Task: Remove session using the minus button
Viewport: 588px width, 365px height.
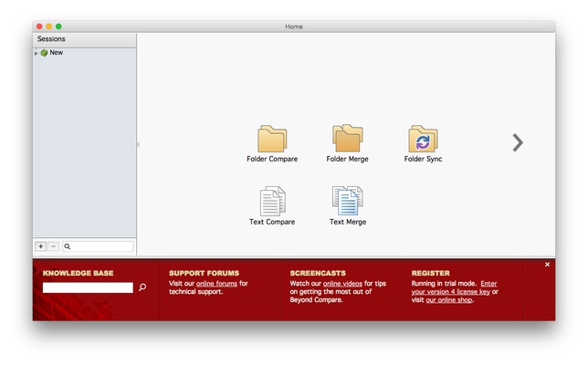Action: (x=53, y=246)
